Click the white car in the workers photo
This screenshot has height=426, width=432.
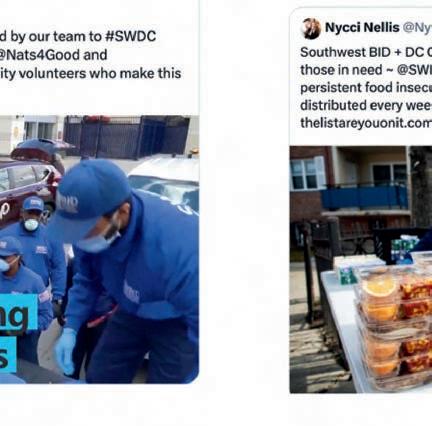[x=164, y=178]
